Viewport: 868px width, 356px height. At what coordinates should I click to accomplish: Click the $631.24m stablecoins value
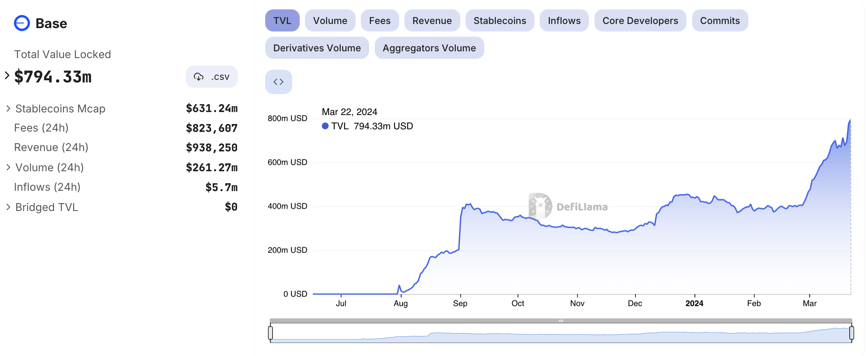pos(212,109)
